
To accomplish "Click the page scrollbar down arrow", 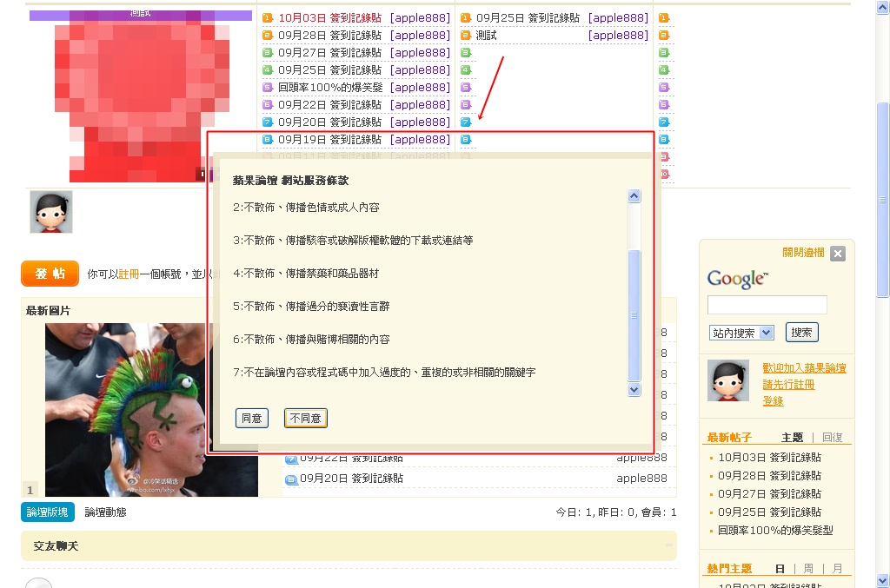I will [883, 581].
